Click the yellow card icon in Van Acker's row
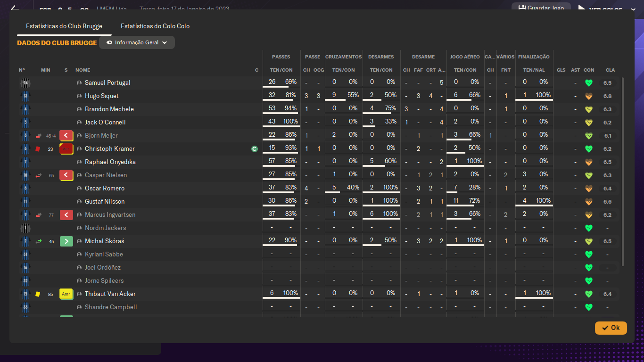Image resolution: width=644 pixels, height=362 pixels. pyautogui.click(x=38, y=294)
